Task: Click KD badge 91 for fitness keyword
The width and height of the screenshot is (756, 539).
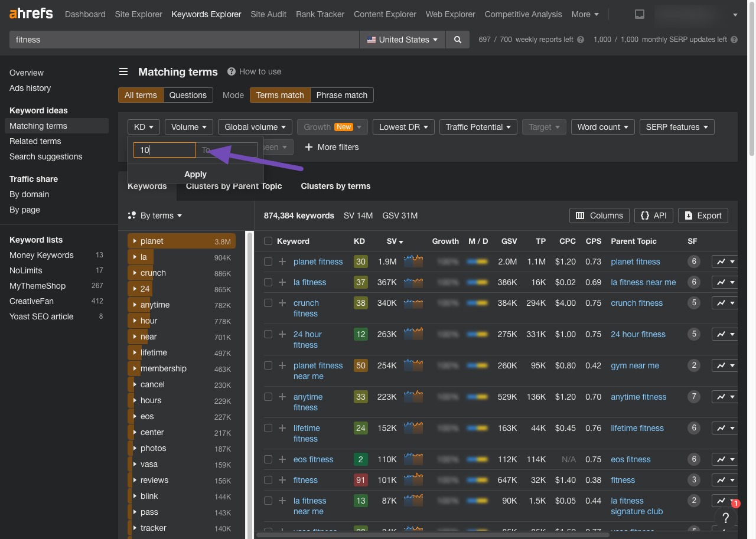Action: 360,480
